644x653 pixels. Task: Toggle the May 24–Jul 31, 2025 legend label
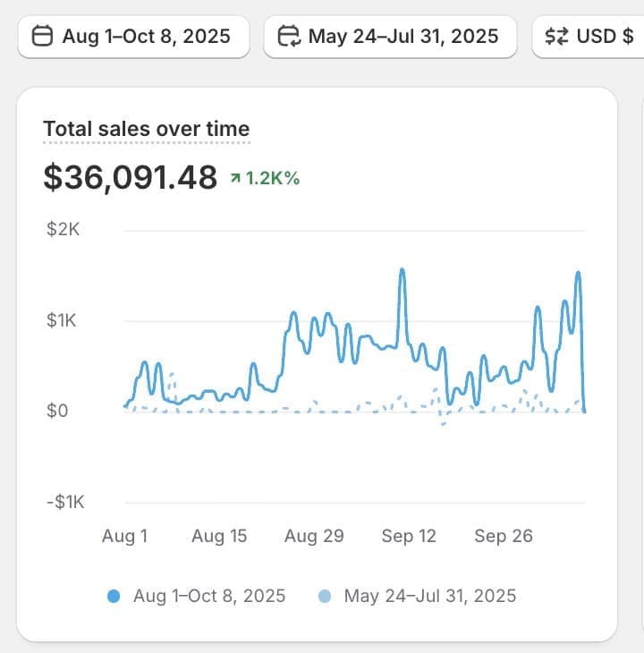click(x=429, y=596)
